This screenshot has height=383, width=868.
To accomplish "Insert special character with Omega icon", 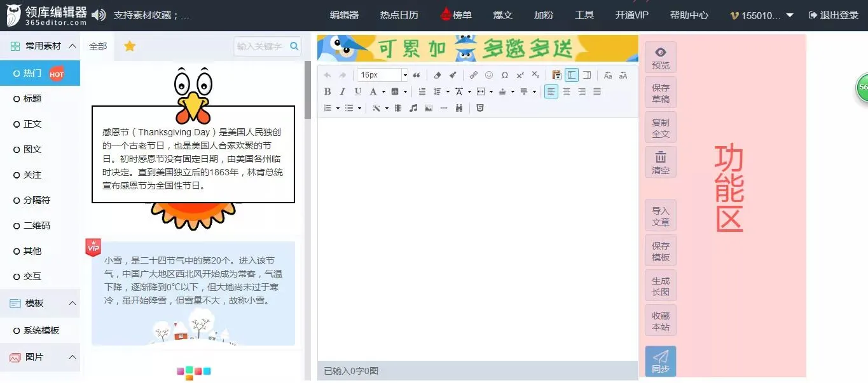I will click(x=504, y=75).
